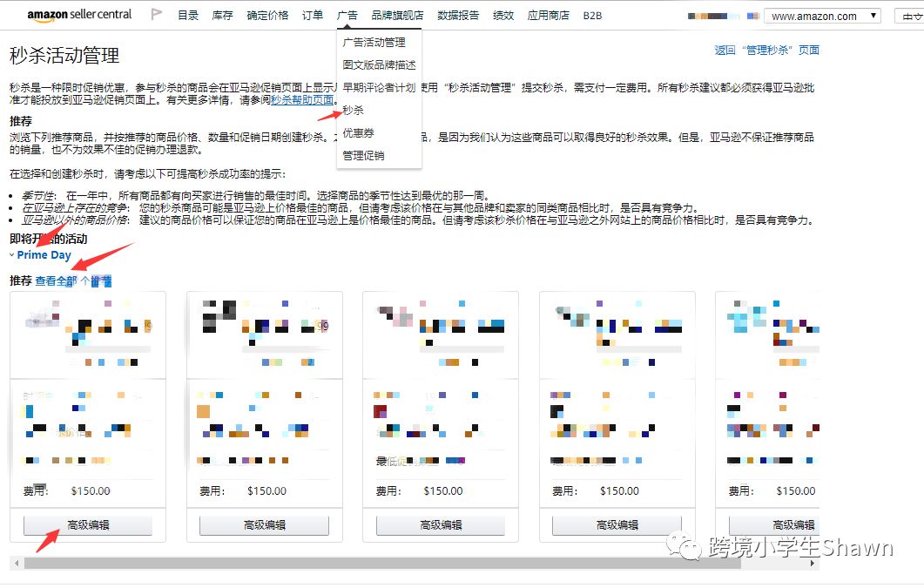
Task: Click 高级编辑 on first deal card
Action: click(88, 525)
